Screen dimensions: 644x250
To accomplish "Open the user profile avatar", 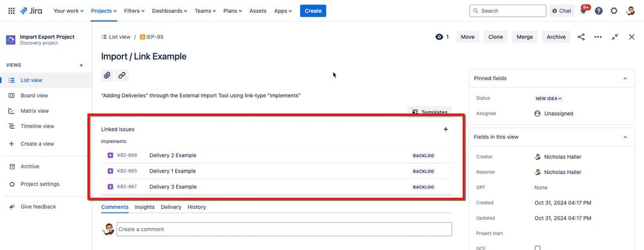I will (630, 11).
